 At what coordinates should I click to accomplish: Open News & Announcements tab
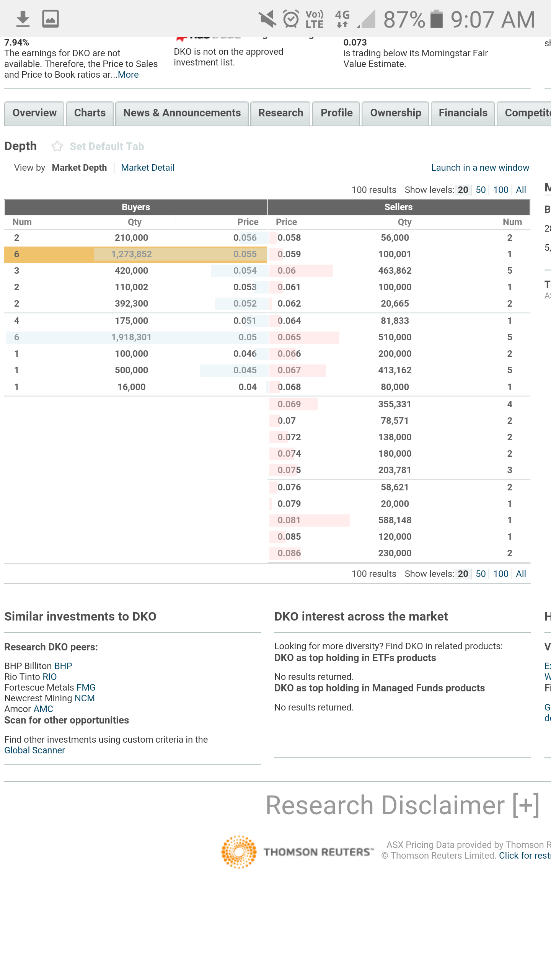pos(182,113)
